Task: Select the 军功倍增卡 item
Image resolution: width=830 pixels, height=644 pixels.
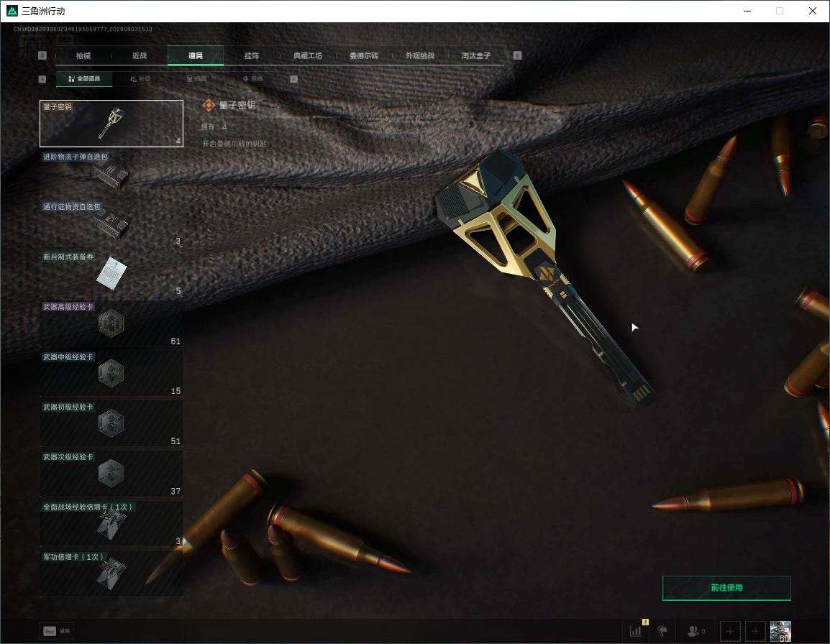Action: click(x=111, y=574)
